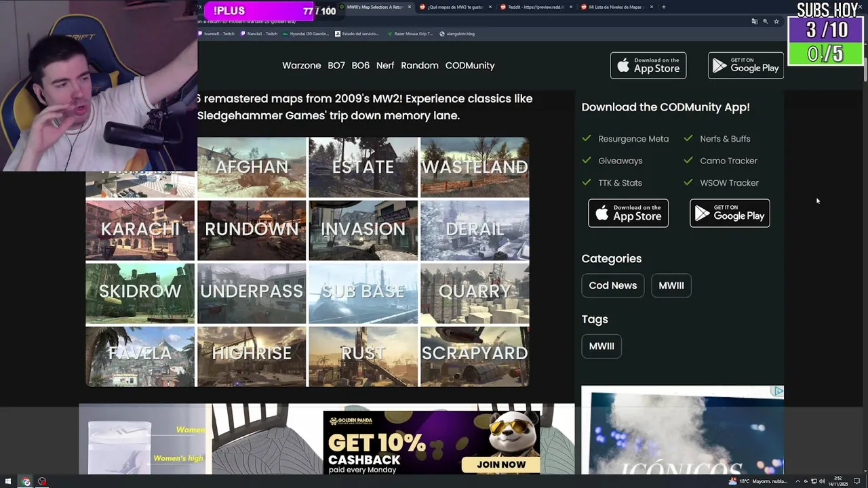Image resolution: width=868 pixels, height=488 pixels.
Task: Select the Afghan map thumbnail
Action: (252, 167)
